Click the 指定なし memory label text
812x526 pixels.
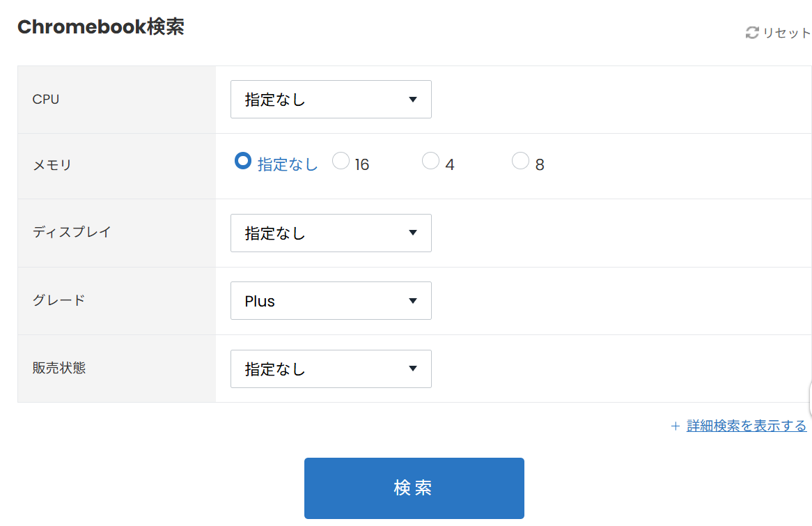tap(288, 164)
